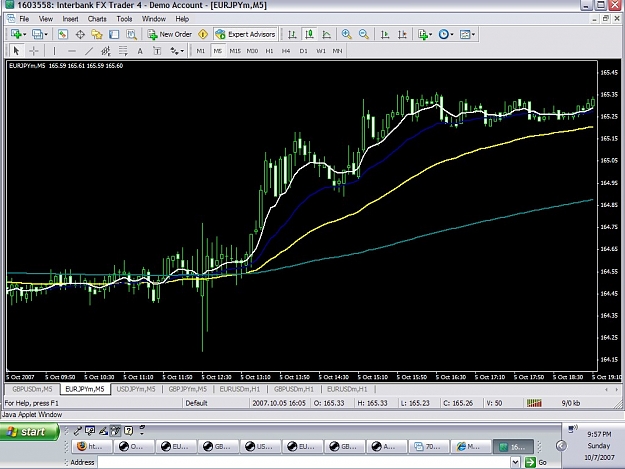Select the crosshair tool
The height and width of the screenshot is (469, 625).
click(34, 51)
